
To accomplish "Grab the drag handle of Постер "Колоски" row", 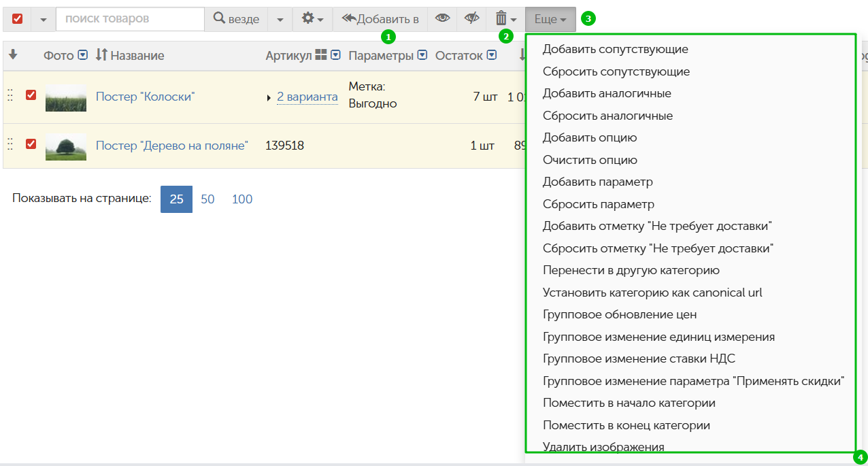I will click(x=10, y=96).
